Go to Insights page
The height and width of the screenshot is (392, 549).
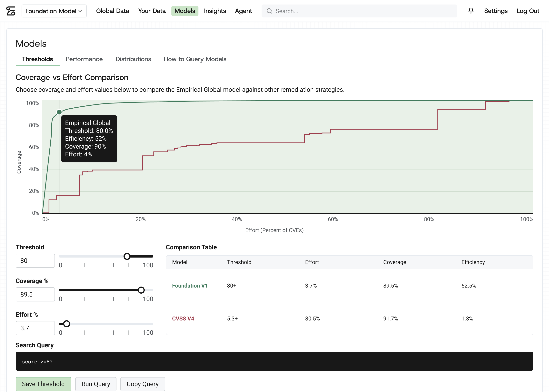(x=215, y=11)
